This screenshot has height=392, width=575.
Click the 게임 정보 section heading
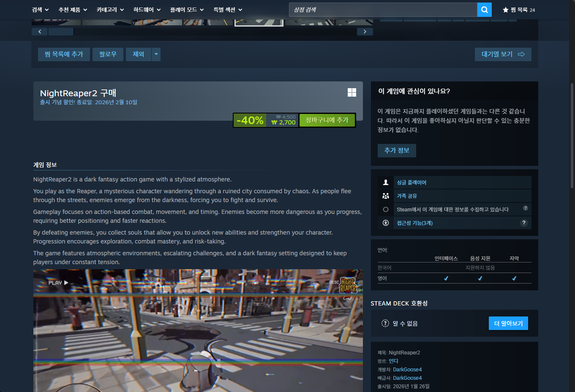(45, 165)
